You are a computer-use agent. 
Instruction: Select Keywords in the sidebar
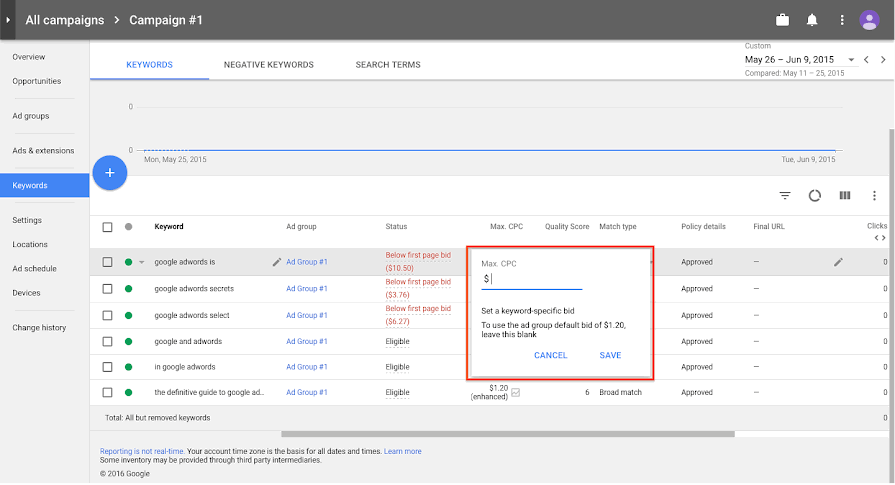click(x=45, y=185)
